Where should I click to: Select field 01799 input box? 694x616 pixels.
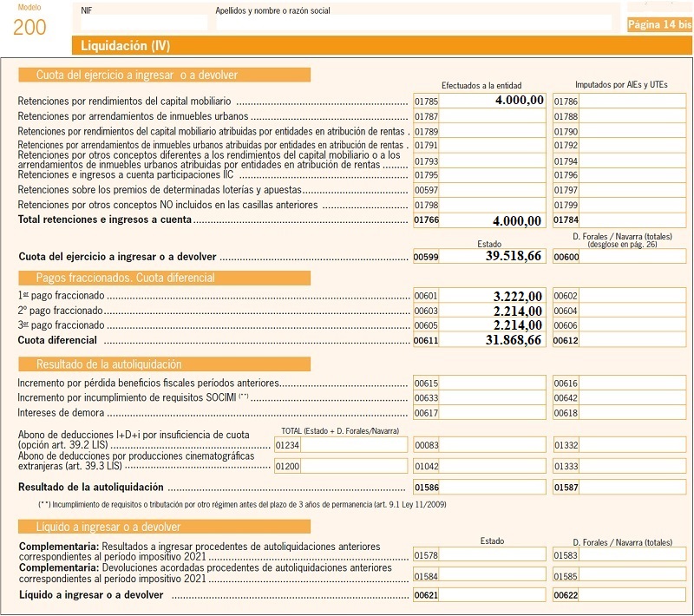(x=632, y=206)
